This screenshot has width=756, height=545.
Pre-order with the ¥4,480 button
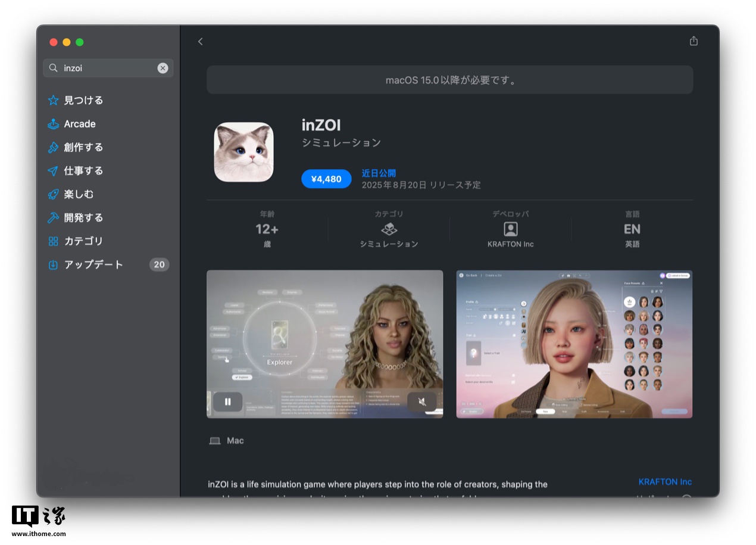click(326, 179)
